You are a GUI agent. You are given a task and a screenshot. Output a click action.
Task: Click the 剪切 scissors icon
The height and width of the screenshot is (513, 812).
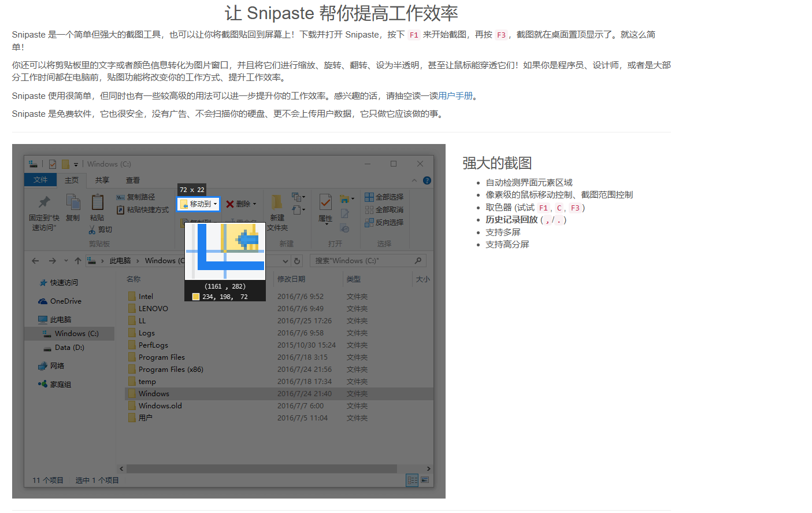coord(92,230)
